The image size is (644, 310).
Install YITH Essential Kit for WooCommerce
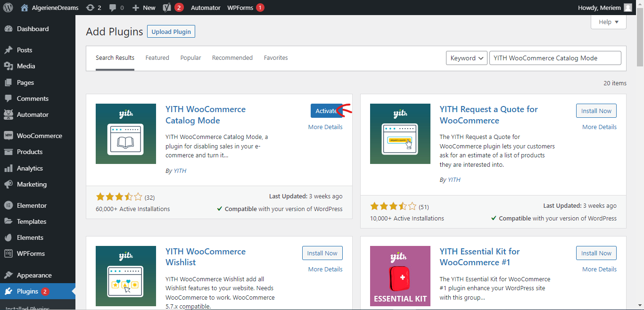tap(596, 253)
